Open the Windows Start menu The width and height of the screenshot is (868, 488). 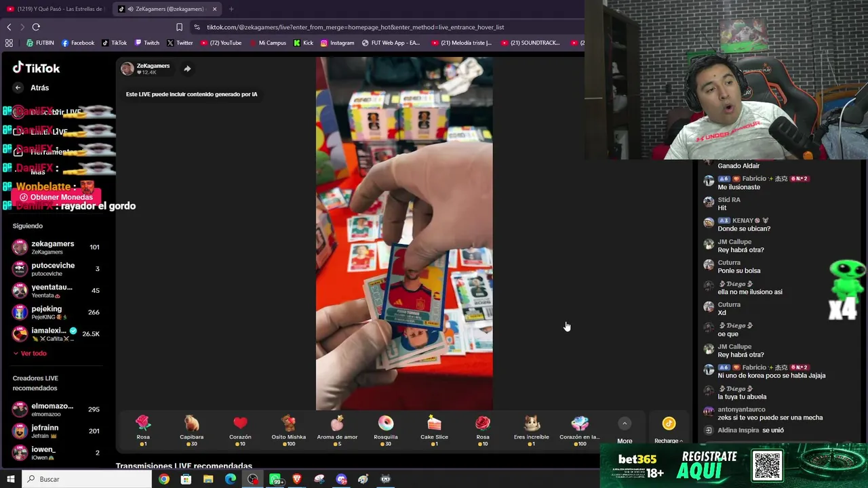10,479
